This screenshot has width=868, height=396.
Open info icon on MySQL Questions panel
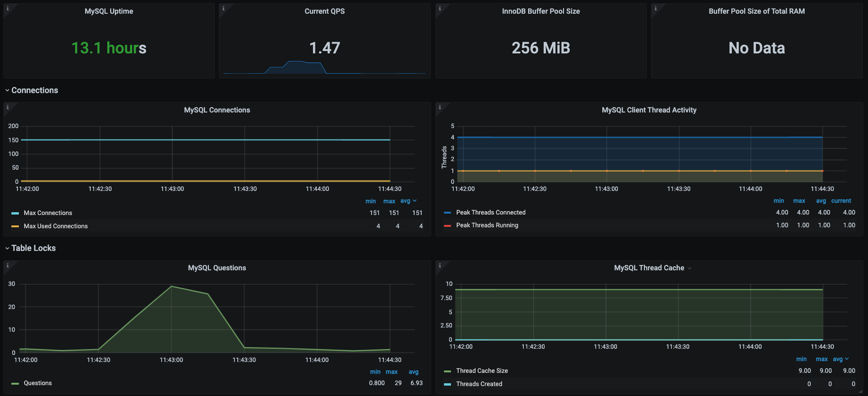(8, 265)
